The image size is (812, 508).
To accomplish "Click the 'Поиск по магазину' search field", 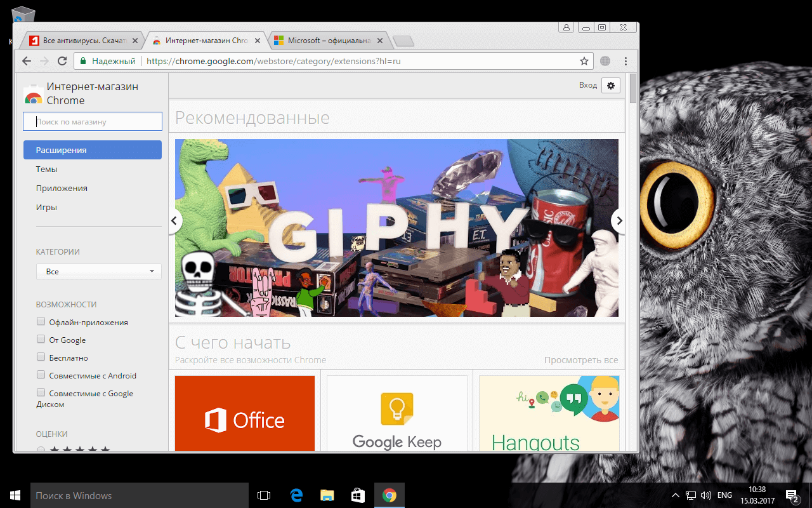I will [92, 121].
